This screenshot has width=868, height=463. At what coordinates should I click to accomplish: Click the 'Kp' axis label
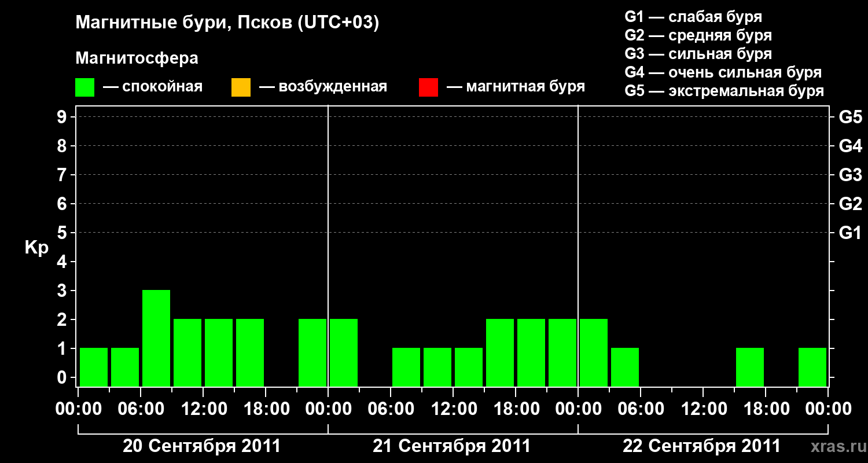coord(37,248)
